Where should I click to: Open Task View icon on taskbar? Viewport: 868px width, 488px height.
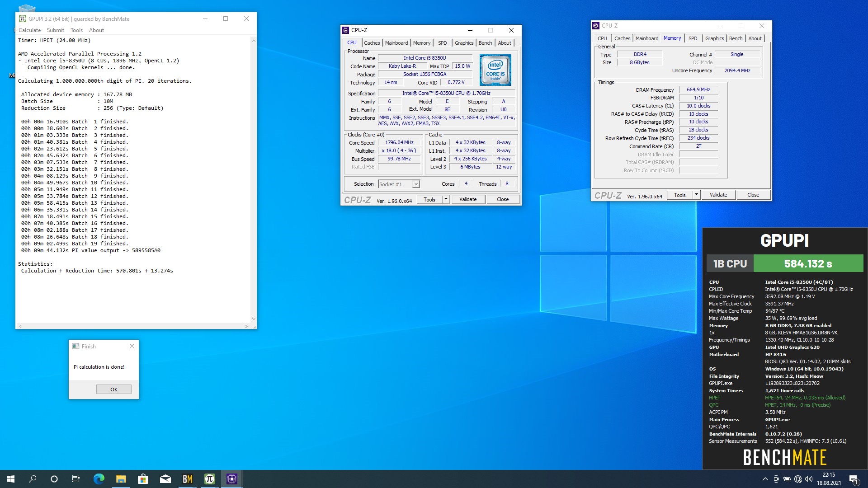[x=76, y=479]
